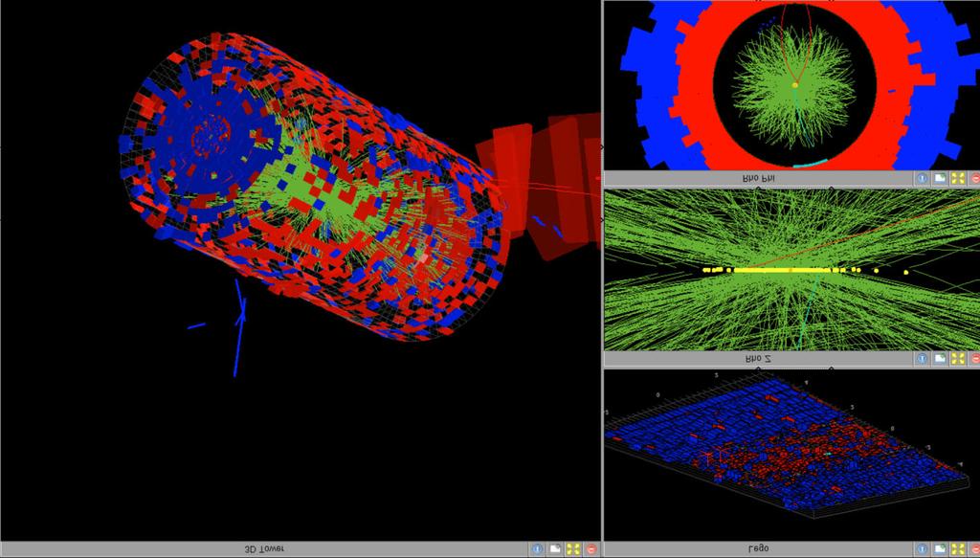Click the blue arrow marker in 3D Tower view
Viewport: 980px width, 558px height.
tap(238, 326)
